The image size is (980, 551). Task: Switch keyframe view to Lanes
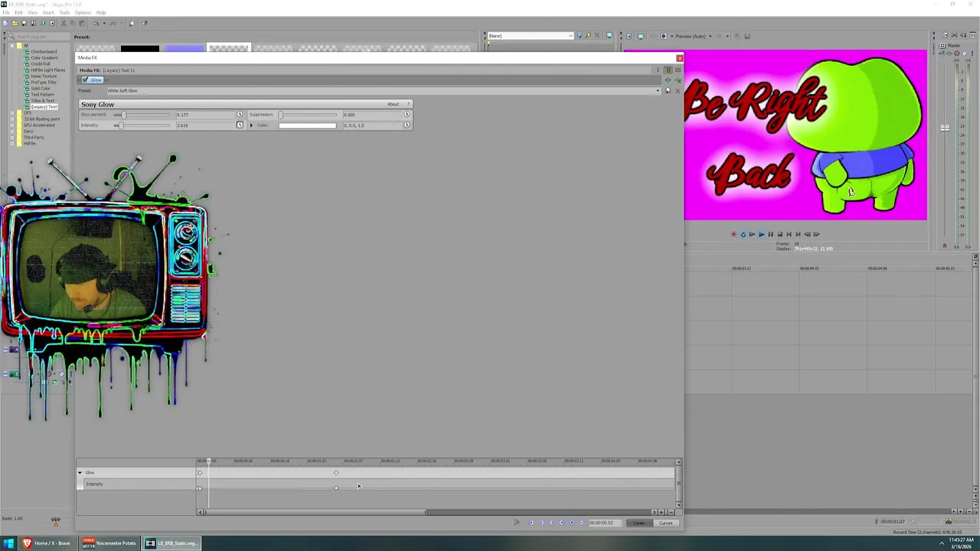click(639, 523)
